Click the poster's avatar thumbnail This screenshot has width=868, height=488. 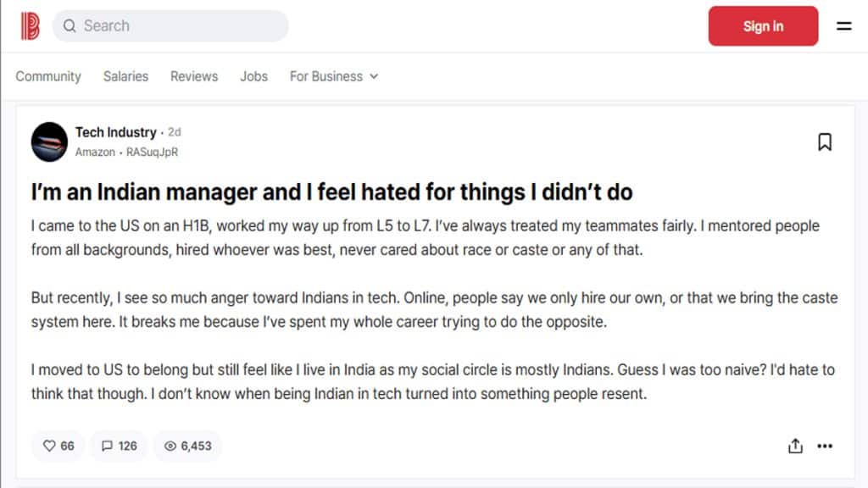pyautogui.click(x=49, y=141)
